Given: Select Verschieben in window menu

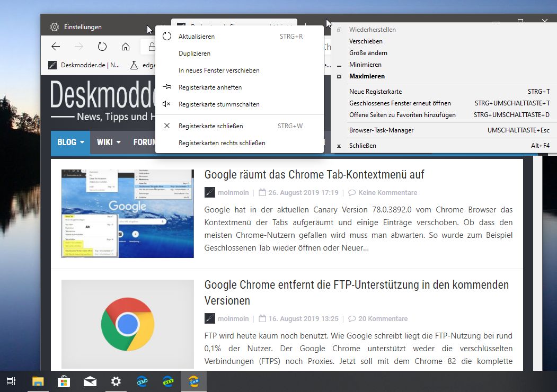Looking at the screenshot, I should click(444, 41).
